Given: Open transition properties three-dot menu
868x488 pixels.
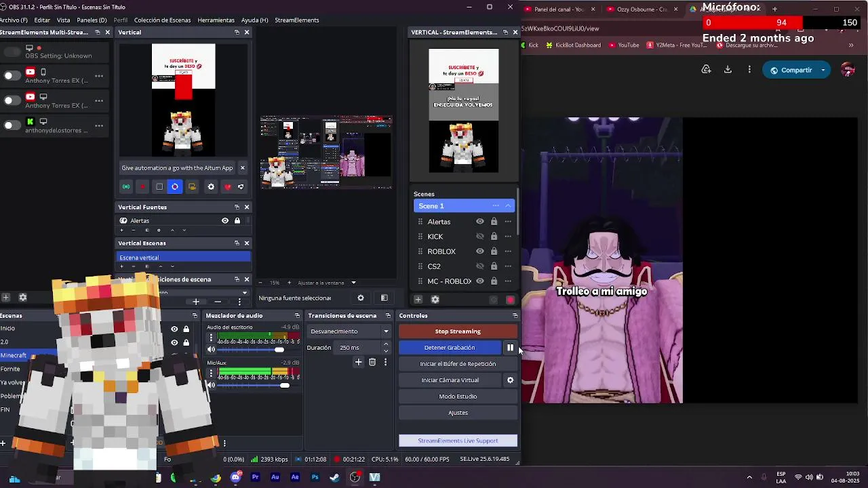Looking at the screenshot, I should (385, 363).
